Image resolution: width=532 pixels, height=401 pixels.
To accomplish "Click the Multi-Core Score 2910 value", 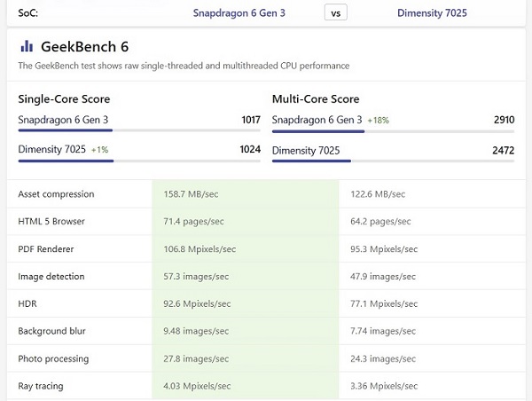I will tap(503, 120).
